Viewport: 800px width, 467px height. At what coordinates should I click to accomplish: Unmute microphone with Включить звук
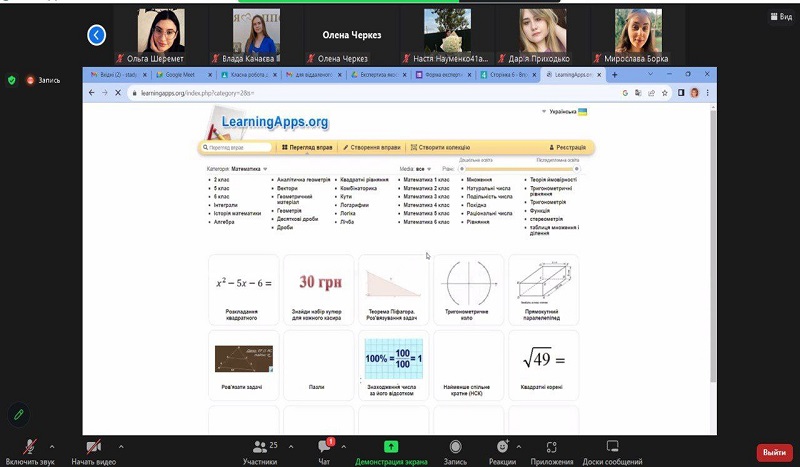(30, 452)
